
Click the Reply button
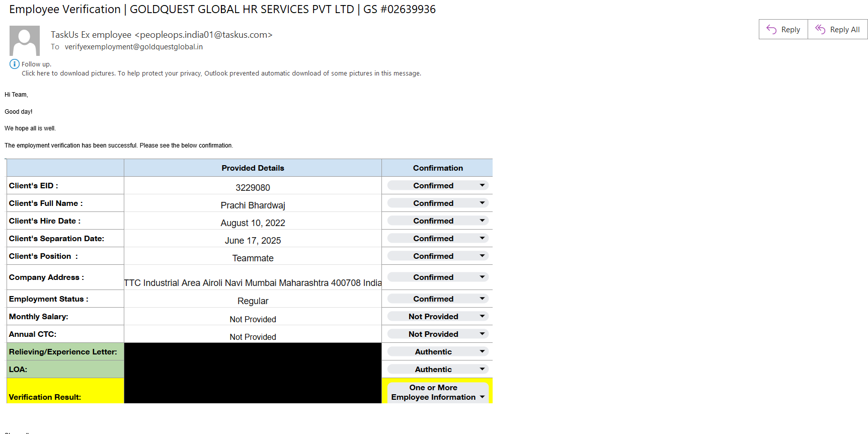click(x=783, y=29)
